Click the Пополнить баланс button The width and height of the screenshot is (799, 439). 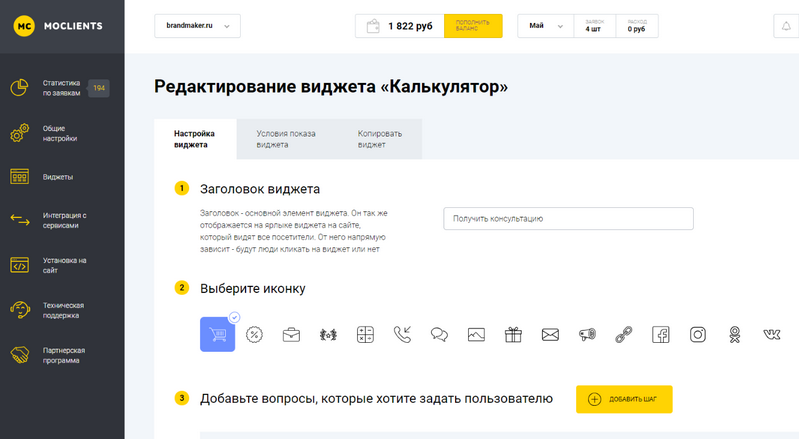point(473,26)
